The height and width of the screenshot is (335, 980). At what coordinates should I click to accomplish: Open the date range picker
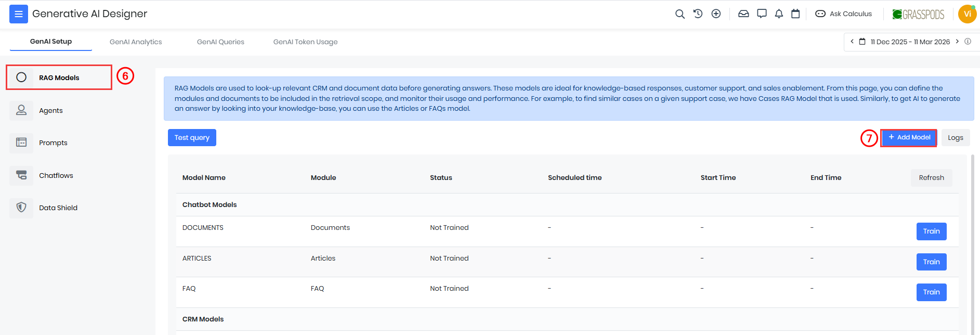909,42
